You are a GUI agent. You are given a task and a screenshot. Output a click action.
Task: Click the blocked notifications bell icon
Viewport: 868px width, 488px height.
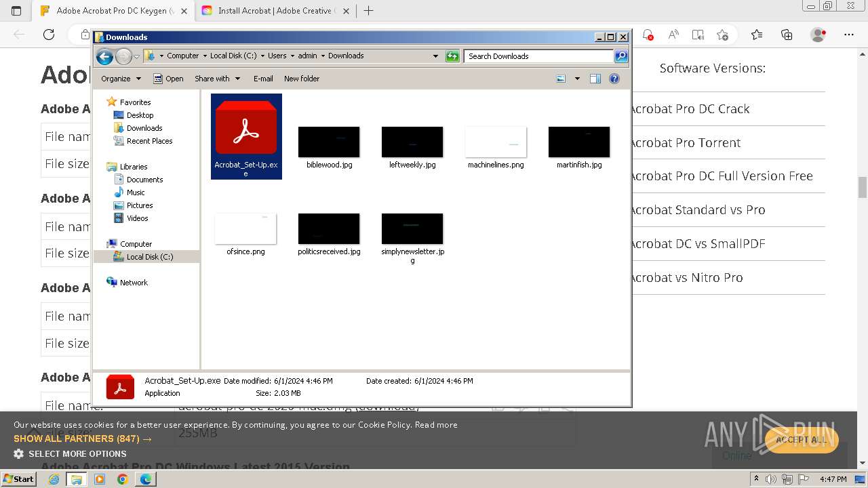tap(648, 35)
